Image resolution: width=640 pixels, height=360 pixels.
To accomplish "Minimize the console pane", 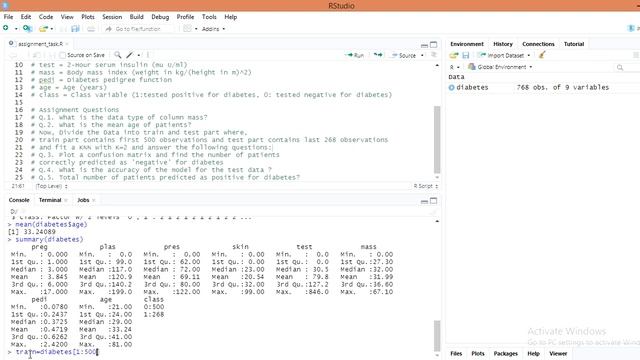I will click(424, 201).
